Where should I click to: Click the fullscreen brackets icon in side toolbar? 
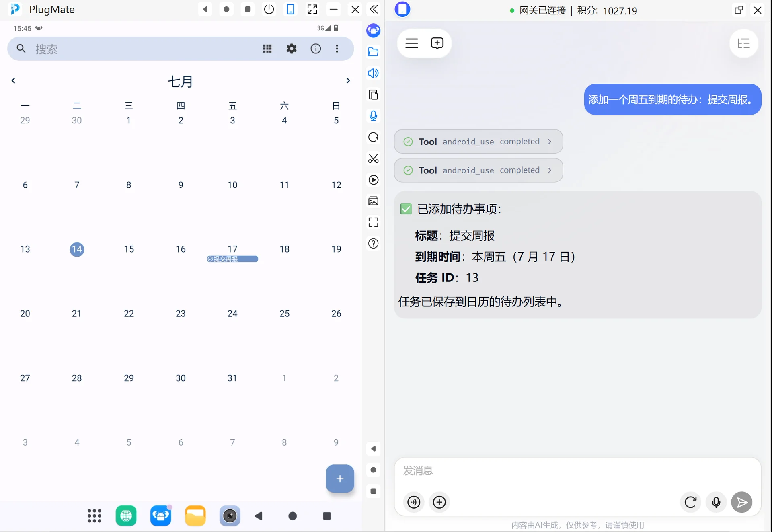point(374,222)
